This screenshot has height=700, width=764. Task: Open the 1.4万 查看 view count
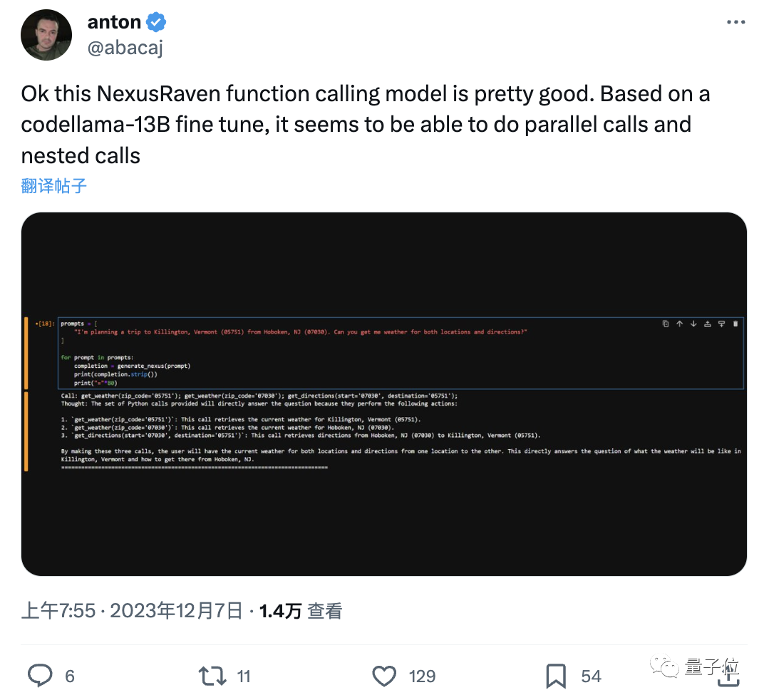pos(301,611)
